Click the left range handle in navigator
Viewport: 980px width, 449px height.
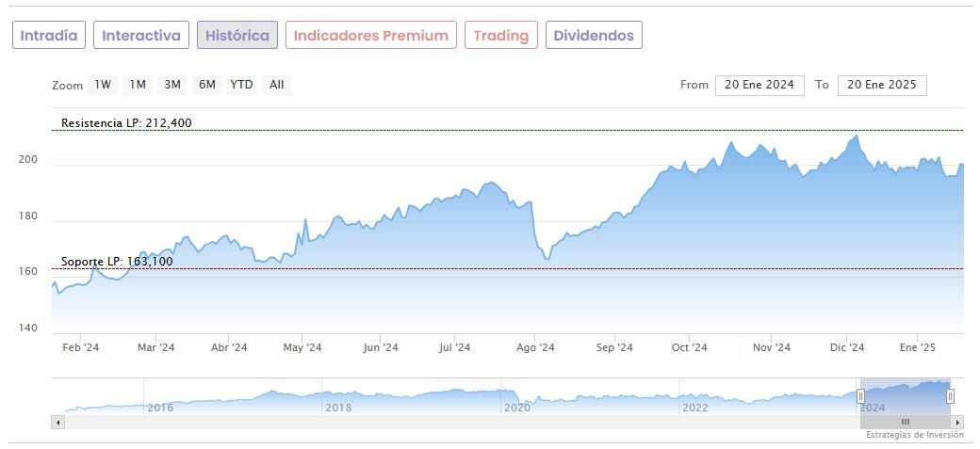tap(860, 396)
